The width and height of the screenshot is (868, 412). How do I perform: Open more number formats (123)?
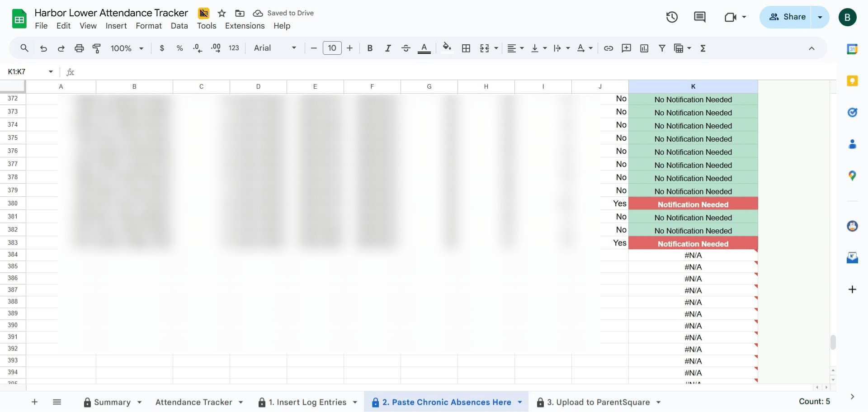(234, 48)
